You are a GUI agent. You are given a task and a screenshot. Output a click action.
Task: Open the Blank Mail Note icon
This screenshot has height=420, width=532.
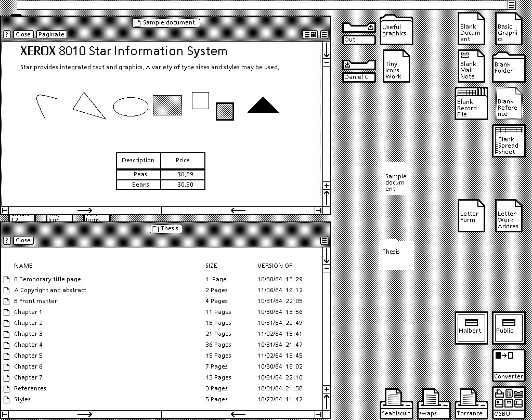click(x=471, y=66)
